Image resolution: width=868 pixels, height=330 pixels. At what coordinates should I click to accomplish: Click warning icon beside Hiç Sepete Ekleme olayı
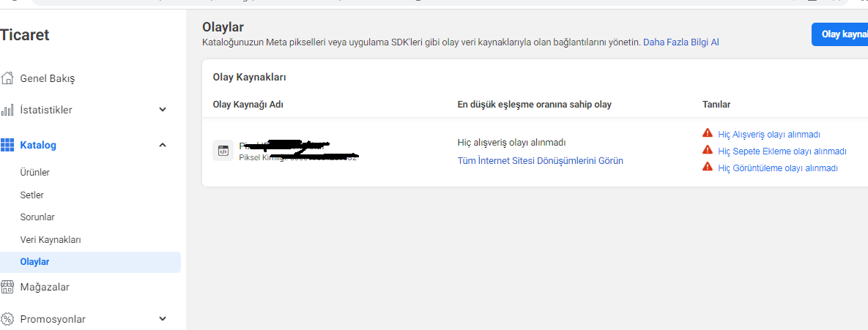tap(707, 150)
